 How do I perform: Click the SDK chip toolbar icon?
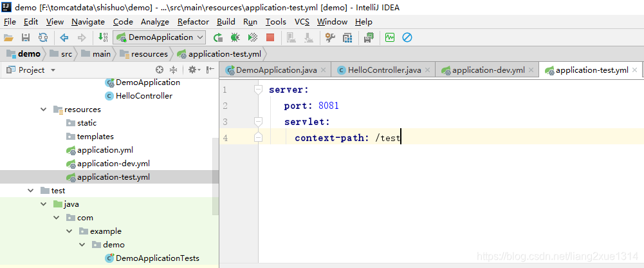click(x=369, y=38)
